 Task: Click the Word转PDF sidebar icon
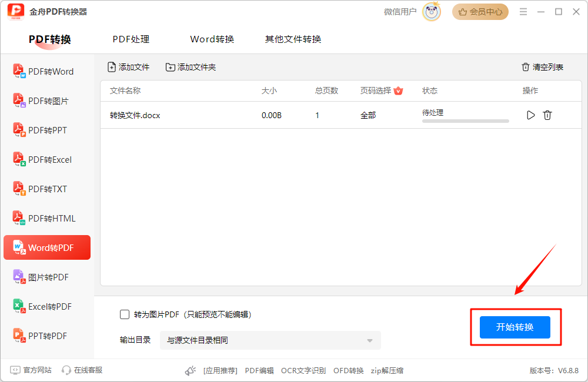19,247
